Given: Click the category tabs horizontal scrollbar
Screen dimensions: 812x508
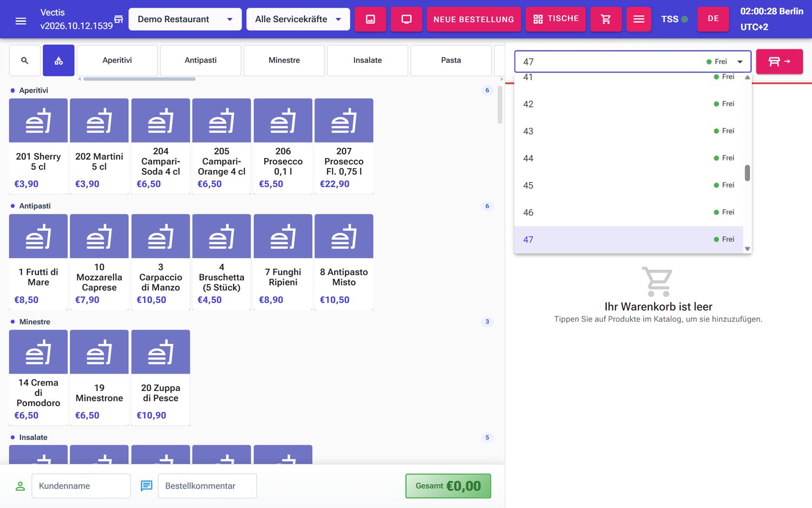Looking at the screenshot, I should (x=139, y=79).
